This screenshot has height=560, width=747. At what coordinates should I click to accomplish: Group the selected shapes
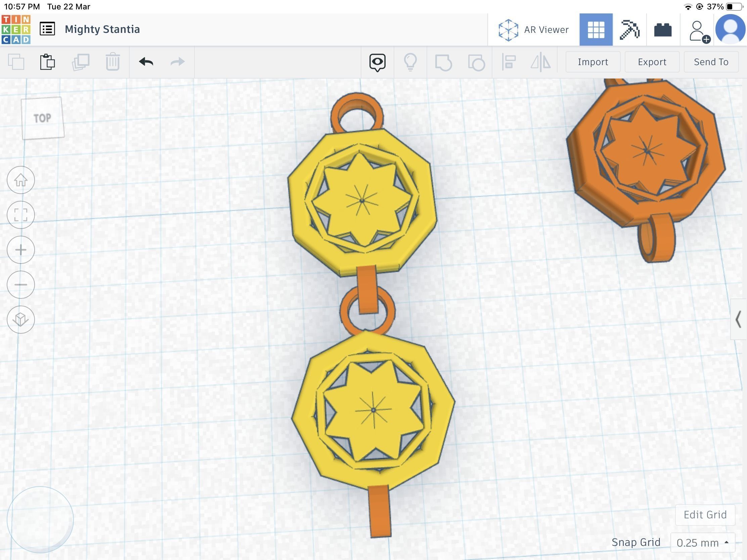(x=443, y=62)
